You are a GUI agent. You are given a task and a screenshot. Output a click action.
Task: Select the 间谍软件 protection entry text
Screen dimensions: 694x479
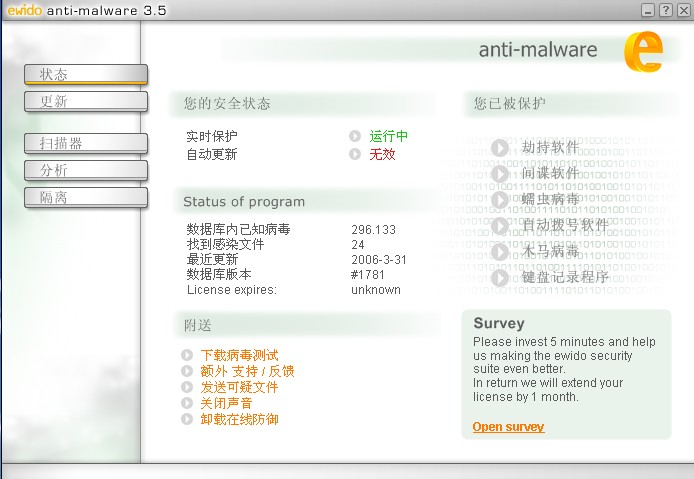[550, 173]
